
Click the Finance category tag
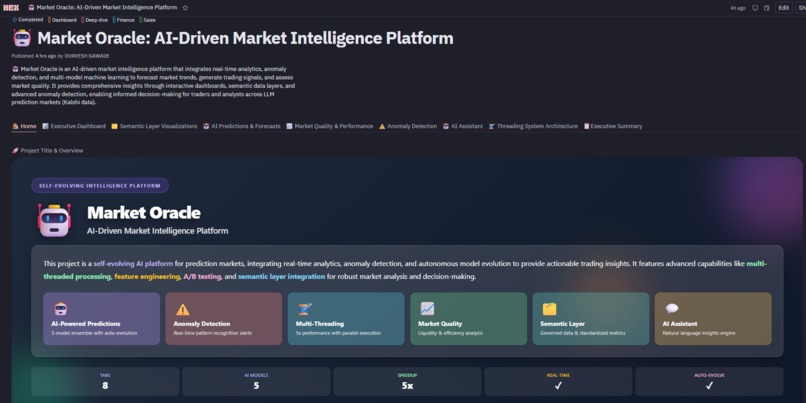pos(124,20)
